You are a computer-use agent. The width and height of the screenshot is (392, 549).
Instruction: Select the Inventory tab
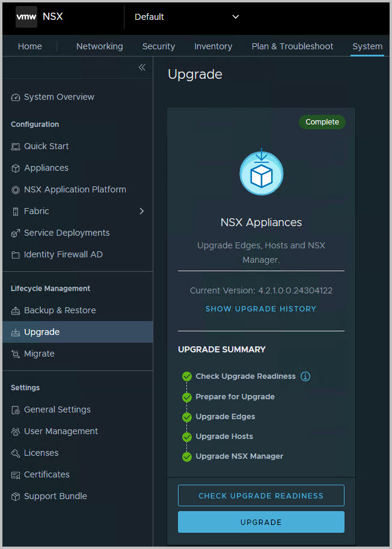pos(213,46)
